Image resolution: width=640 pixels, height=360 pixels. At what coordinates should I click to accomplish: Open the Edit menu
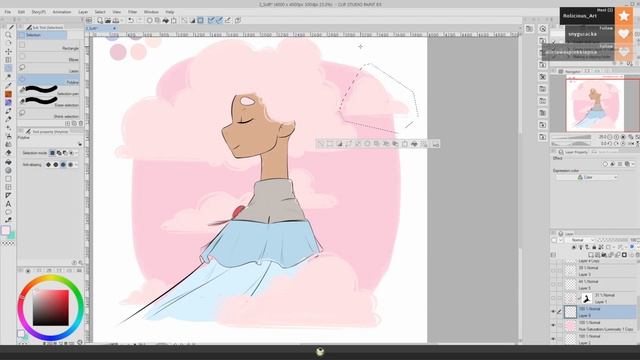(21, 12)
